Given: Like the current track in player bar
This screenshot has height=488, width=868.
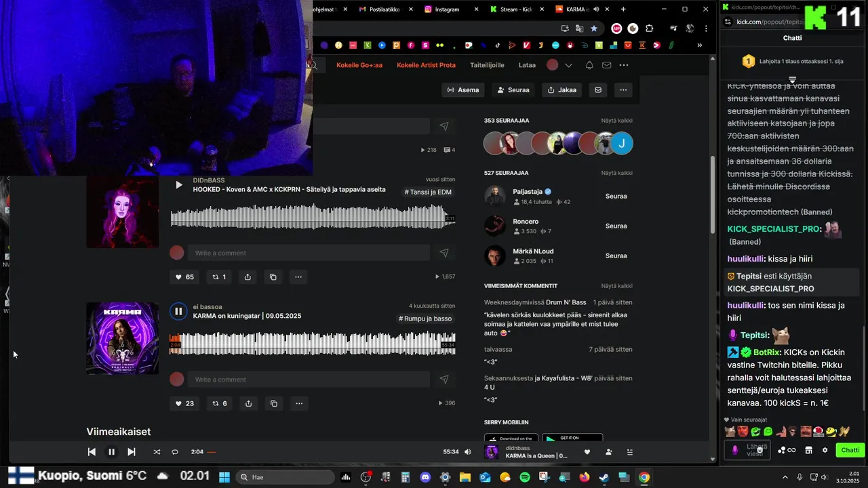Looking at the screenshot, I should pyautogui.click(x=587, y=452).
